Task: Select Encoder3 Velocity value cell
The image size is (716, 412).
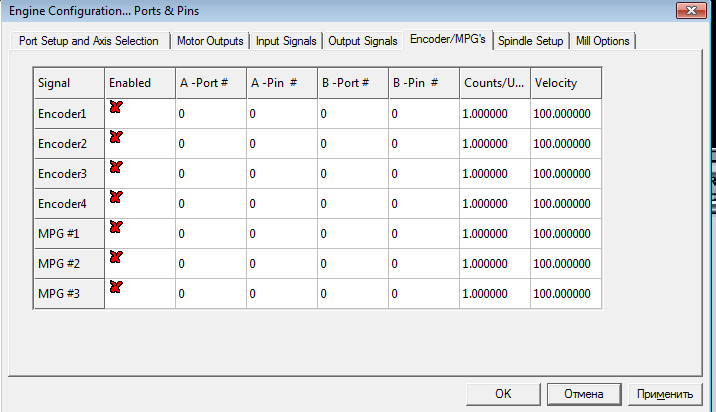Action: tap(565, 174)
